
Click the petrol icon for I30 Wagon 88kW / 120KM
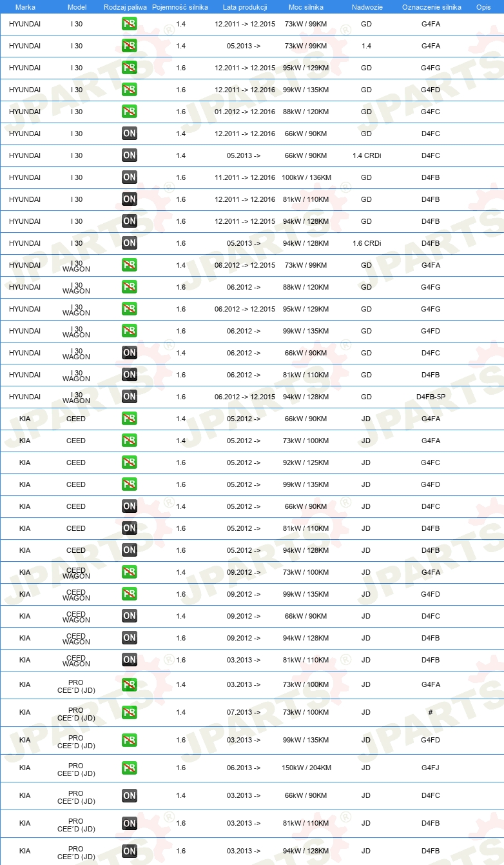(x=130, y=287)
